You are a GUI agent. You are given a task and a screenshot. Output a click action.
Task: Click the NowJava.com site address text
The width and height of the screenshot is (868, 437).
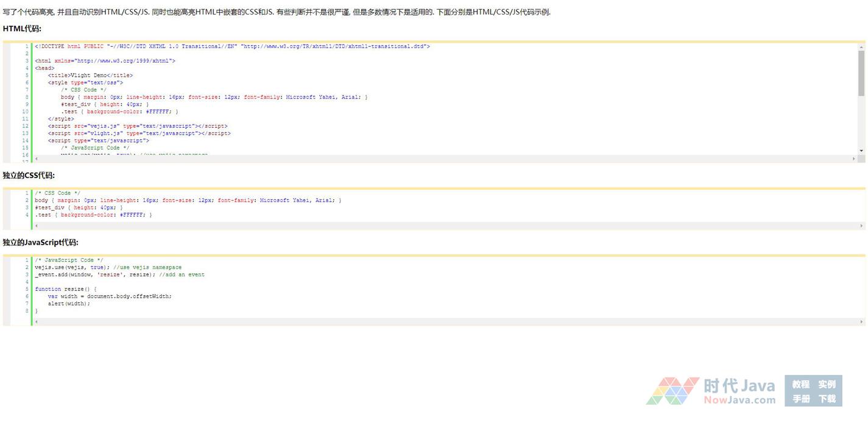[x=739, y=400]
